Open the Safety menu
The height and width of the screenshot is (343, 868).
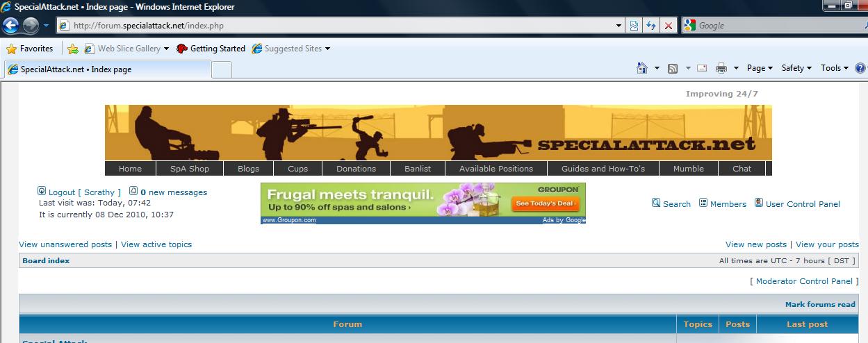click(x=796, y=68)
